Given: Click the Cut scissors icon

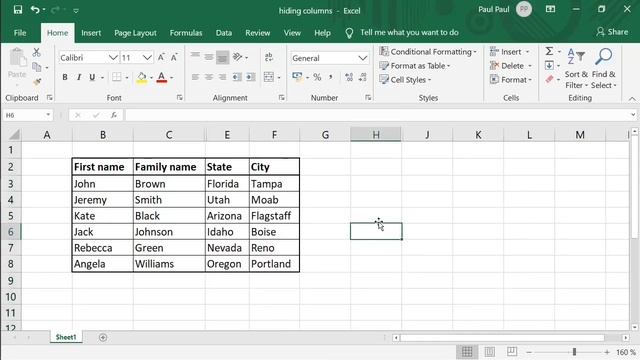Looking at the screenshot, I should (x=36, y=52).
